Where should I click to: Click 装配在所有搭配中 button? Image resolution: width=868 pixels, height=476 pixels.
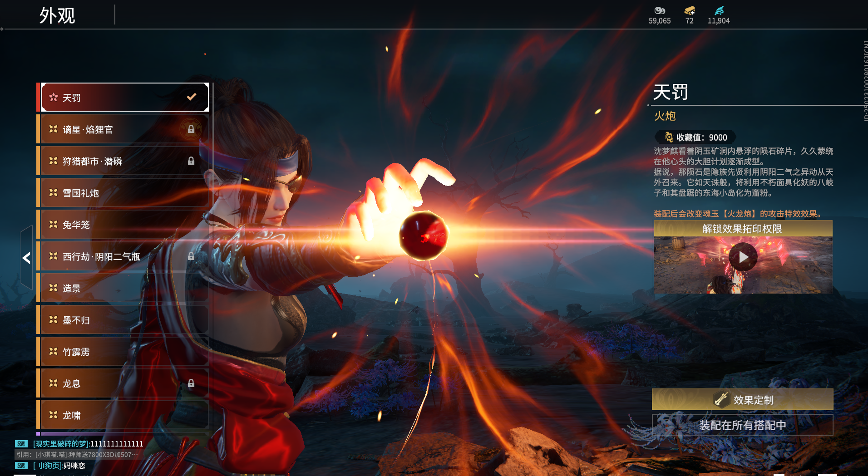pyautogui.click(x=742, y=425)
